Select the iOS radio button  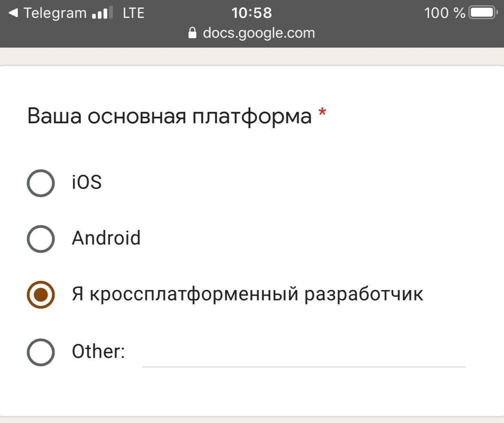click(x=41, y=183)
